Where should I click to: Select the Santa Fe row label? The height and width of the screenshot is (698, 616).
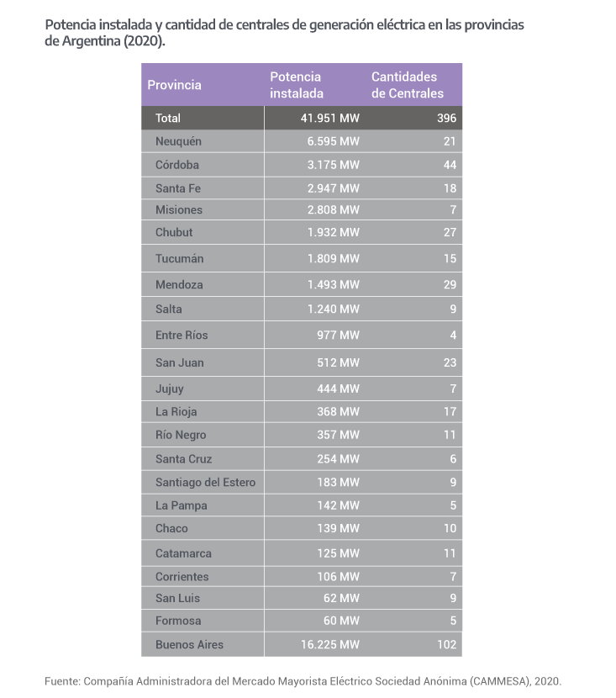pos(178,188)
